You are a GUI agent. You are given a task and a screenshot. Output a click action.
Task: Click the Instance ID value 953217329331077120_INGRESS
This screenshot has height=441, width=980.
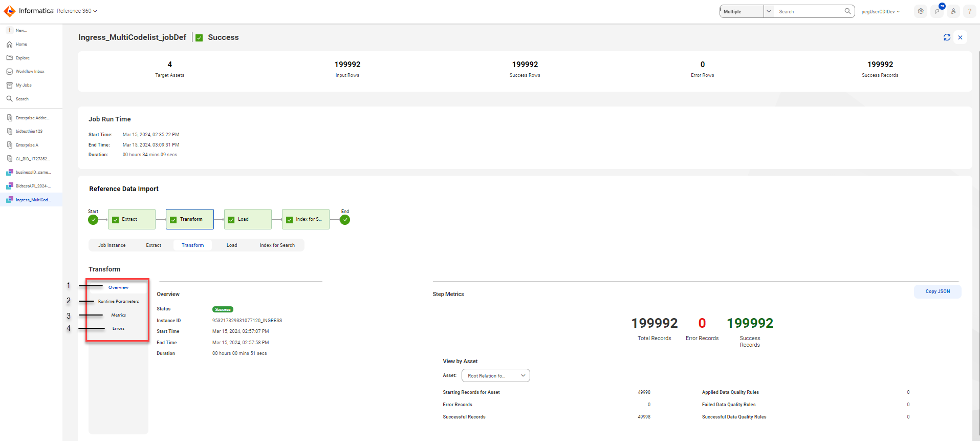point(247,321)
